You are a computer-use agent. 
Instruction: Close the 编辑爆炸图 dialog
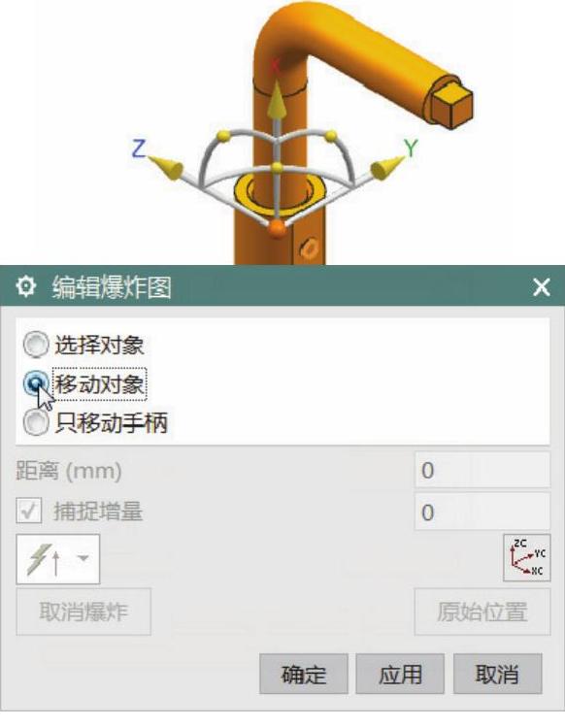point(542,287)
